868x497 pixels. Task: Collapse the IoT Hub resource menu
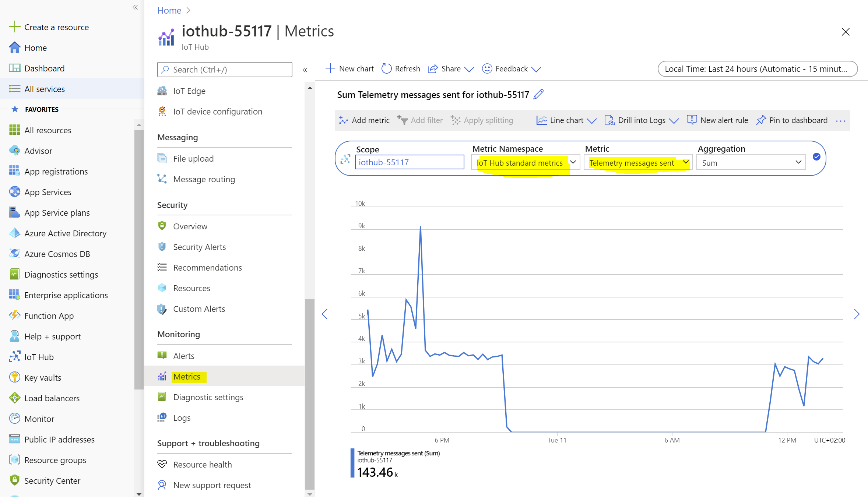pyautogui.click(x=305, y=70)
